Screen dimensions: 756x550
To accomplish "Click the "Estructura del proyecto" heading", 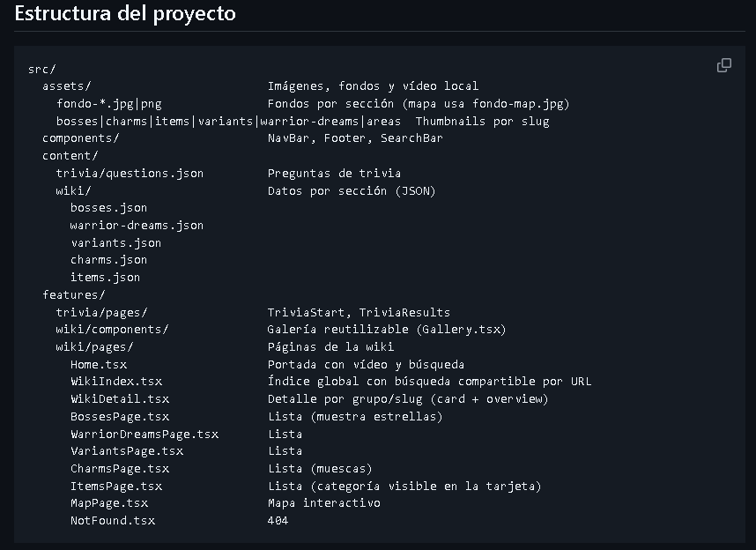I will tap(125, 15).
